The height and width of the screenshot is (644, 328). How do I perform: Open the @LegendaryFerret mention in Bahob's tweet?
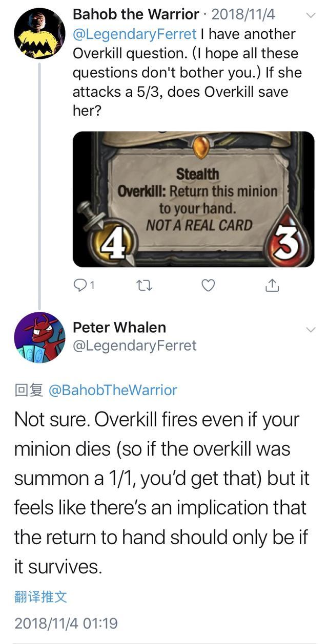click(135, 34)
